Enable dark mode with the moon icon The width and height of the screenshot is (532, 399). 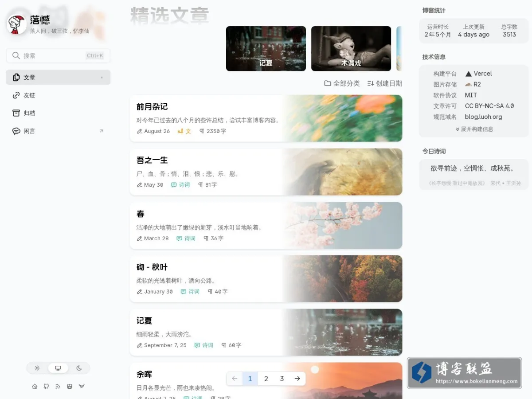(x=79, y=368)
